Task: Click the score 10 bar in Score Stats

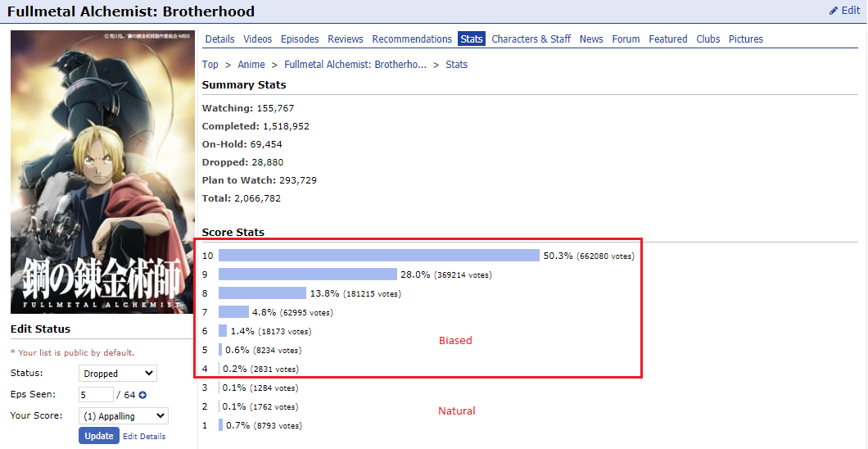Action: (379, 256)
